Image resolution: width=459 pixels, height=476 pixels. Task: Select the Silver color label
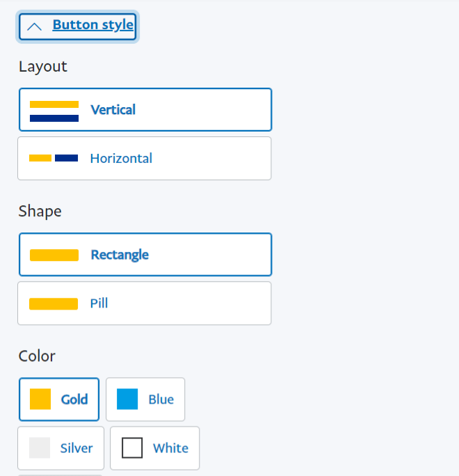tap(76, 448)
